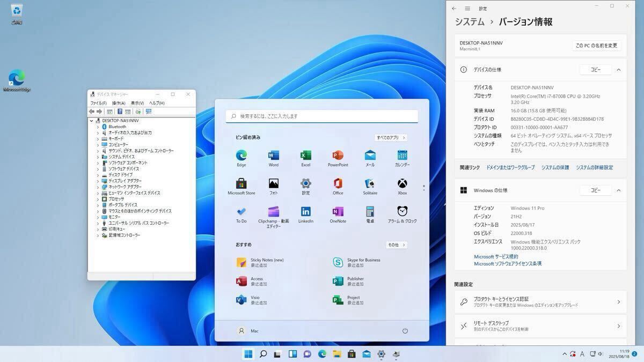Open the To Do app

241,211
